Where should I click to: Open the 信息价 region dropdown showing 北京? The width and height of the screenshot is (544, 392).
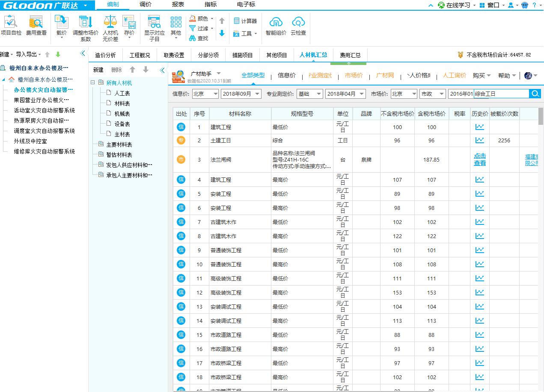(205, 94)
